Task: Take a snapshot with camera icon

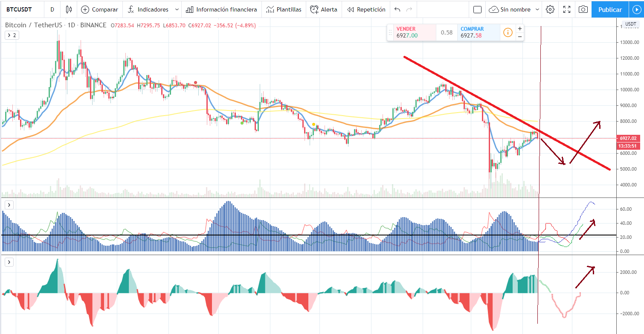Action: tap(583, 9)
